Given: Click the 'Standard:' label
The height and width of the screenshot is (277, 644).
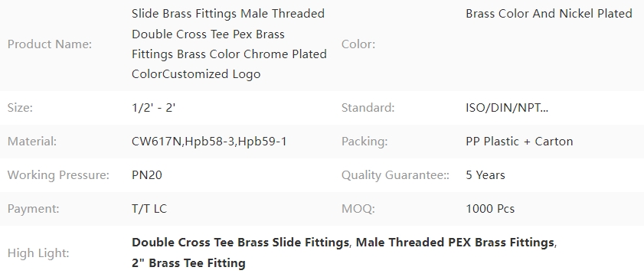Looking at the screenshot, I should pyautogui.click(x=368, y=108).
